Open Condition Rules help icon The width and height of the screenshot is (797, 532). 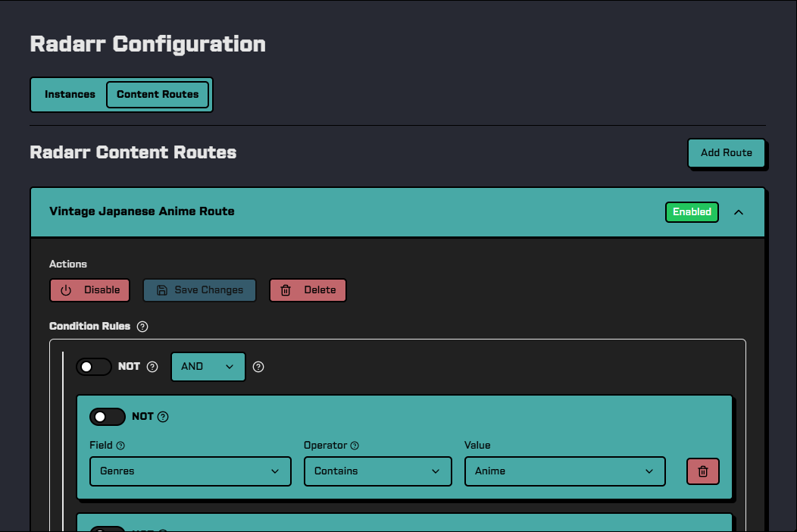click(x=142, y=327)
